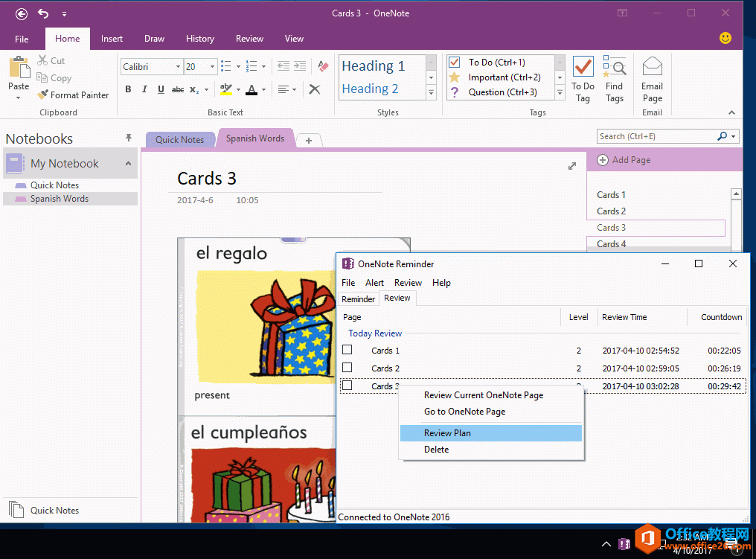Screen dimensions: 756x559
Task: Switch to the Spanish Words tab
Action: coord(255,138)
